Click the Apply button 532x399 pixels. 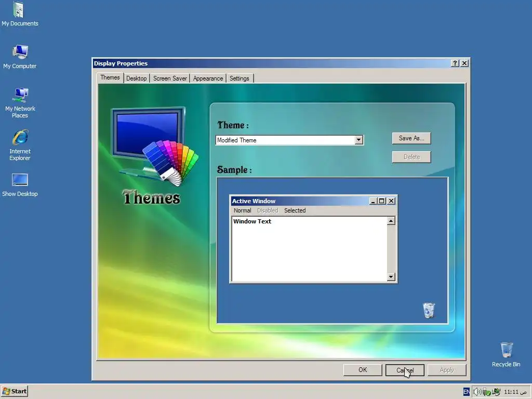click(x=447, y=370)
